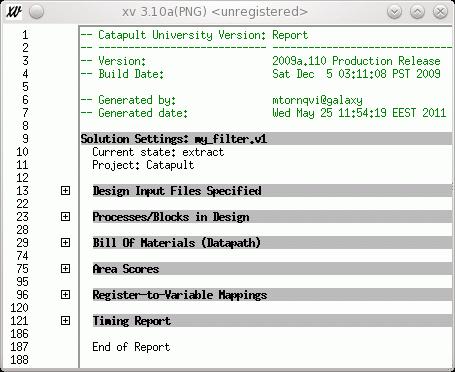
Task: Click the xv application icon in title bar
Action: point(14,12)
